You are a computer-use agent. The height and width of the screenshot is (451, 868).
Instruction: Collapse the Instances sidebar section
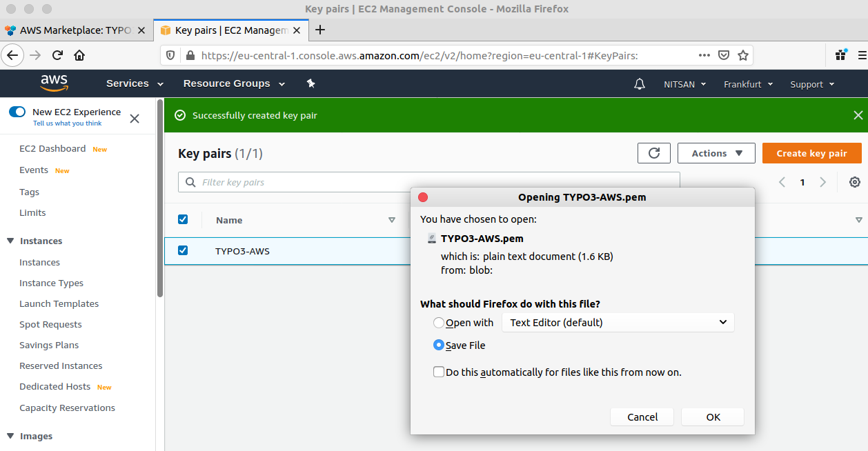[x=10, y=241]
